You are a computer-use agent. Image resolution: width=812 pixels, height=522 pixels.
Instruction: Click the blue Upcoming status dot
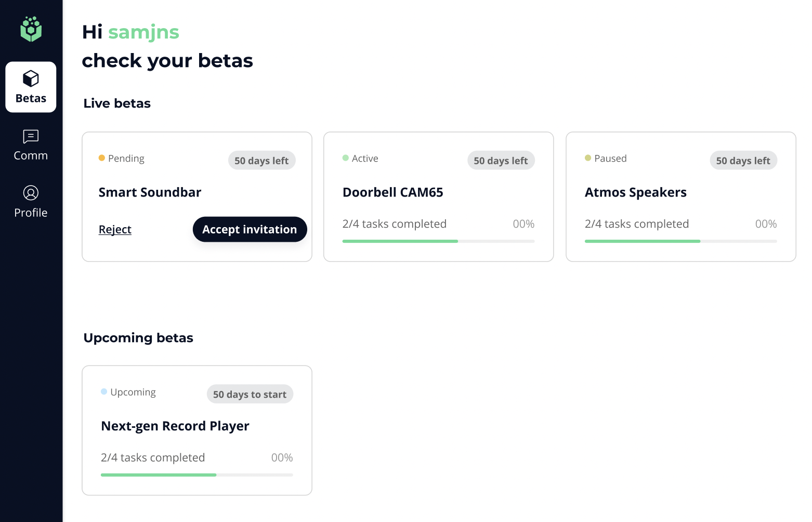(104, 391)
